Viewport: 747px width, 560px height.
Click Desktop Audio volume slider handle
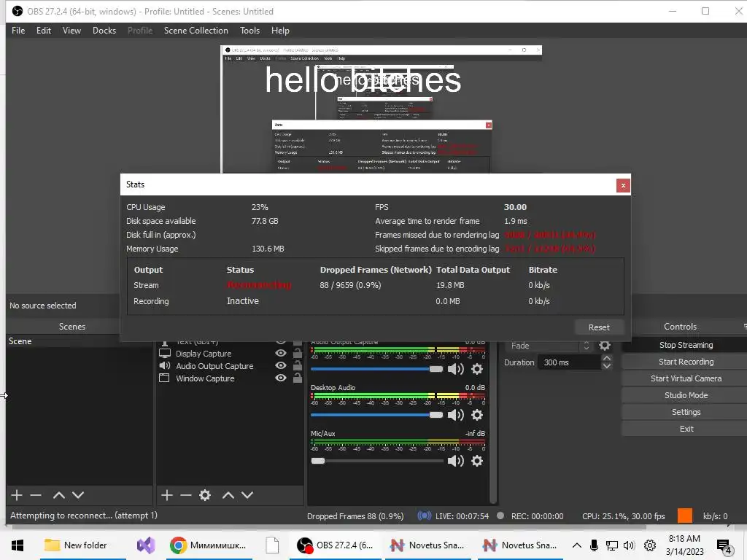pos(436,415)
